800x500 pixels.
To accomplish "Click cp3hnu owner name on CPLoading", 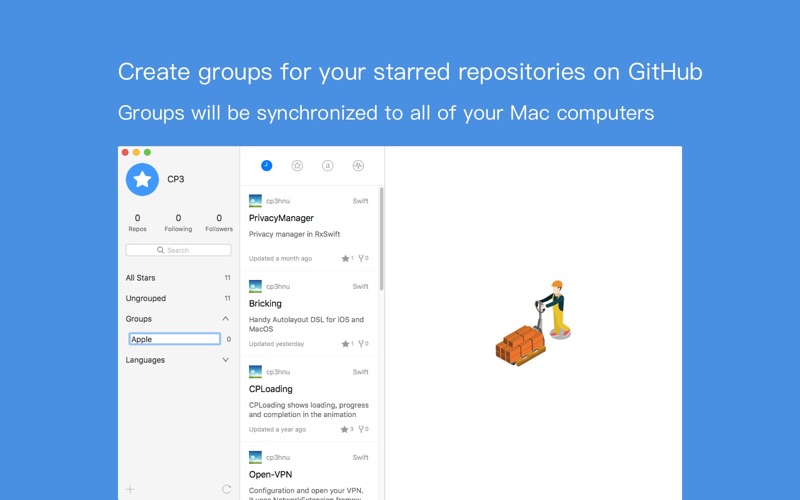I will click(x=278, y=372).
